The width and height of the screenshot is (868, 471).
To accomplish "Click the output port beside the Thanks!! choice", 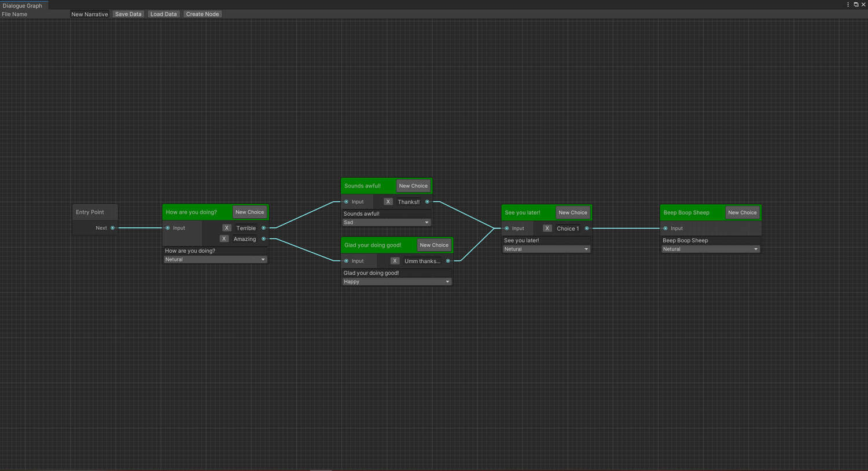I will 428,202.
